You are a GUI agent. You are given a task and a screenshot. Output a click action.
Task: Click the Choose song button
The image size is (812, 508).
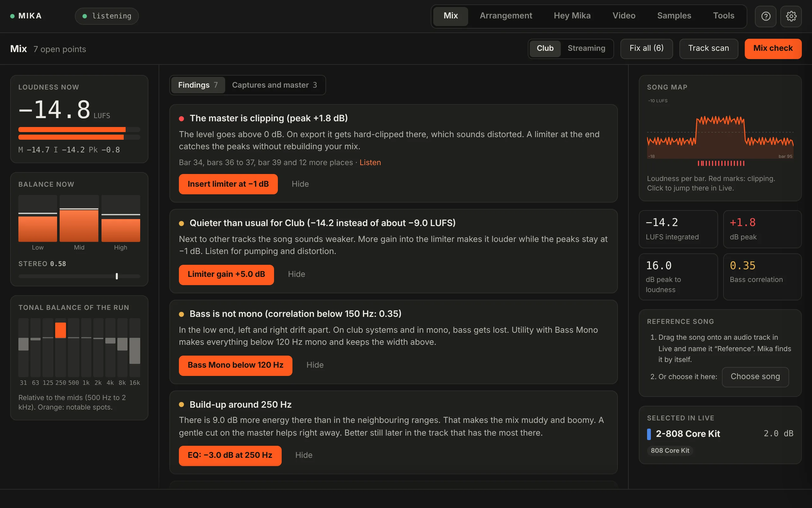(x=755, y=377)
